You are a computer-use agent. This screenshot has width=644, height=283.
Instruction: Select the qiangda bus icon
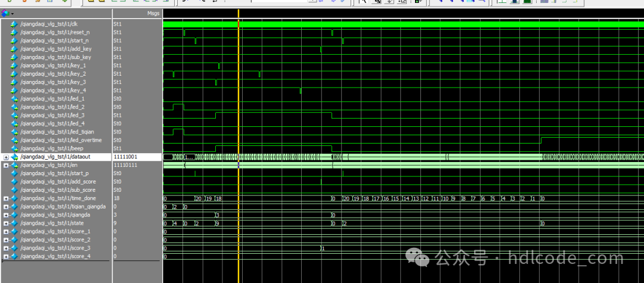click(x=14, y=215)
